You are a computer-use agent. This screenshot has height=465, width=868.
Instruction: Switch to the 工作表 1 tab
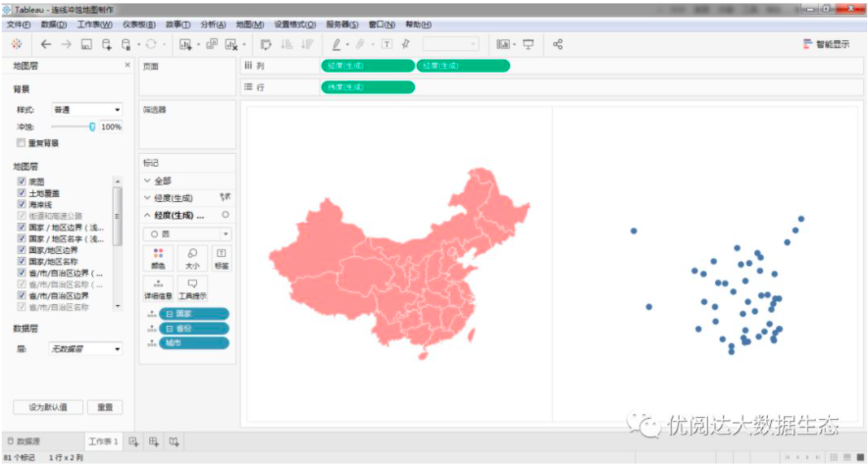(103, 441)
